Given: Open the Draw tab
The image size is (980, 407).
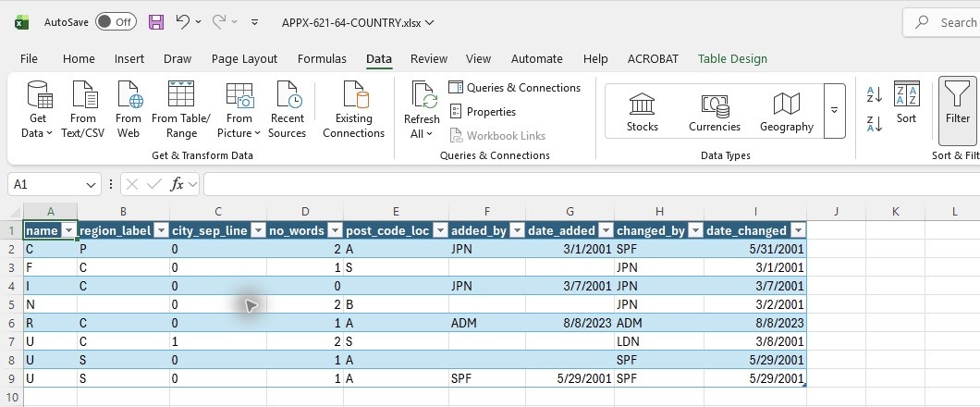Looking at the screenshot, I should click(x=178, y=59).
